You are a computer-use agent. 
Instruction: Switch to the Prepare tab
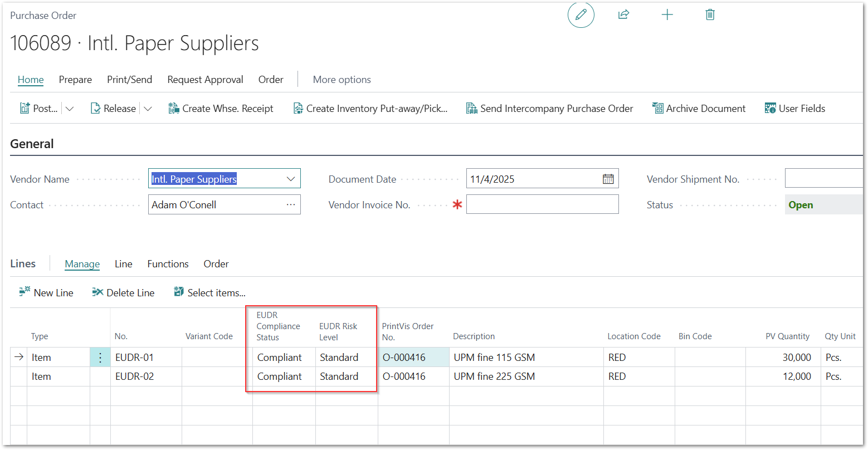[75, 80]
